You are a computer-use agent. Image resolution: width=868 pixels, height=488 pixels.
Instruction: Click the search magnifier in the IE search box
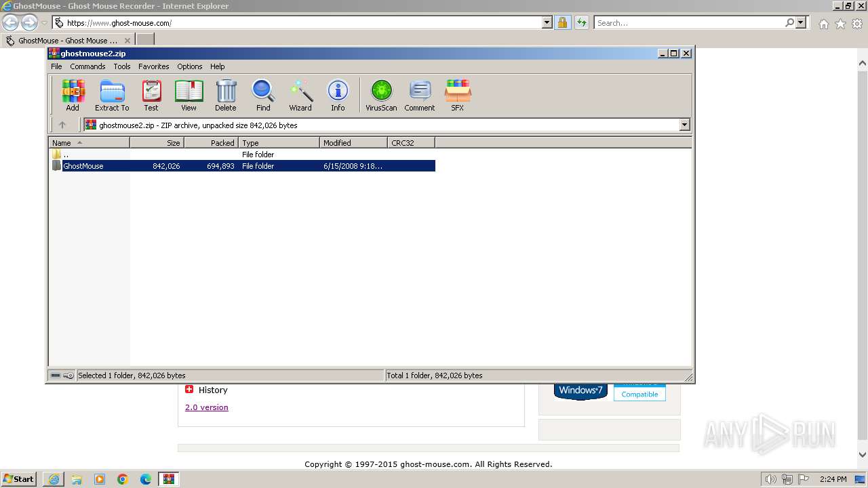pos(789,22)
